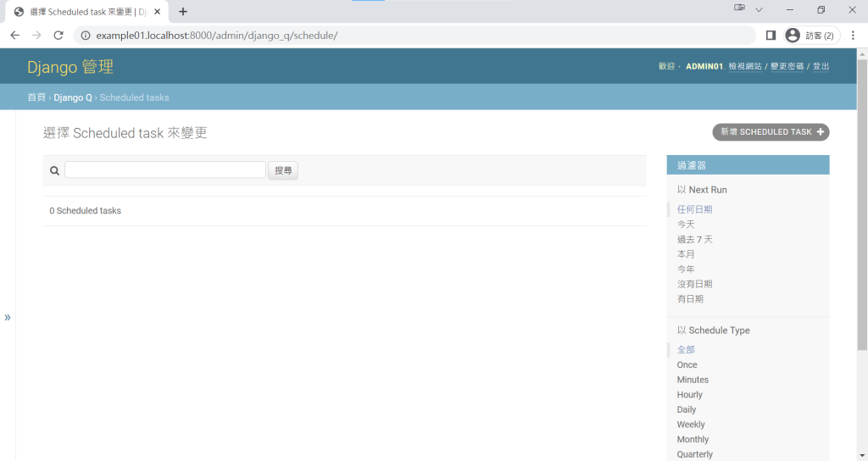The image size is (868, 461).
Task: Click the 選擇 Scheduled task 來變更 heading
Action: pos(125,133)
